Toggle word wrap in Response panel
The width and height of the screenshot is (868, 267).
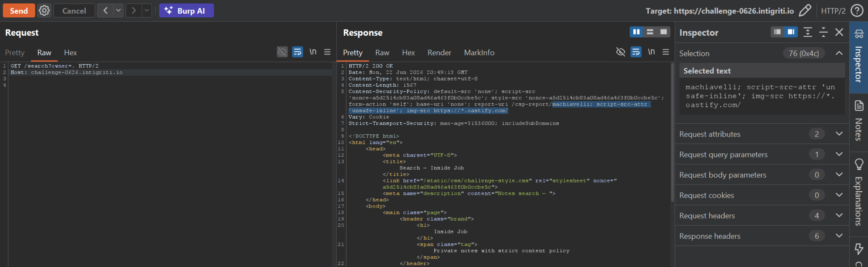pos(636,52)
